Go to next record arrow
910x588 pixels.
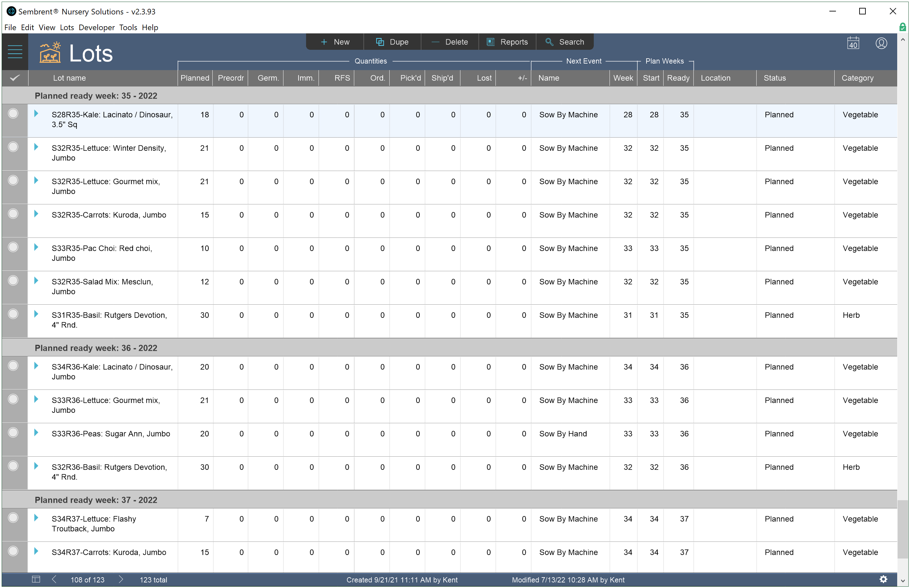[x=121, y=579]
